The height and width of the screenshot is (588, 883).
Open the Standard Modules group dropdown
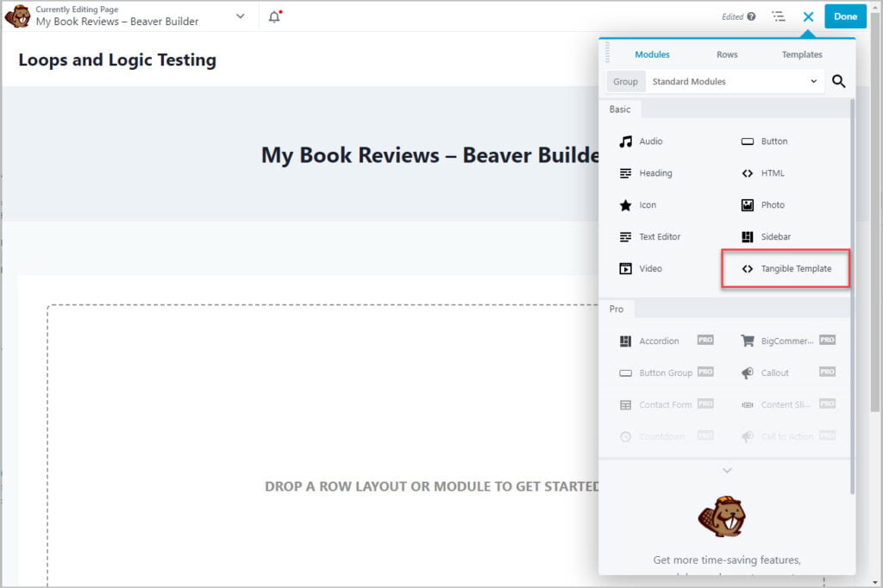733,82
